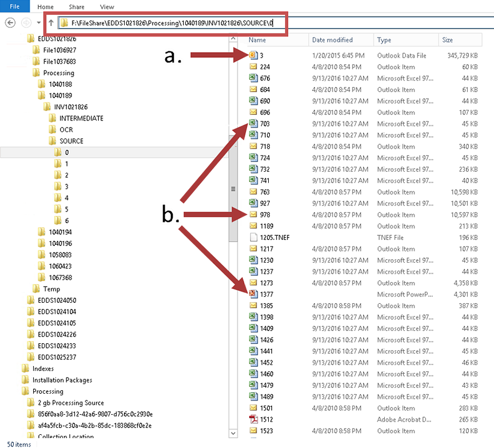The height and width of the screenshot is (448, 494).
Task: Open the recent locations dropdown arrow
Action: point(39,23)
